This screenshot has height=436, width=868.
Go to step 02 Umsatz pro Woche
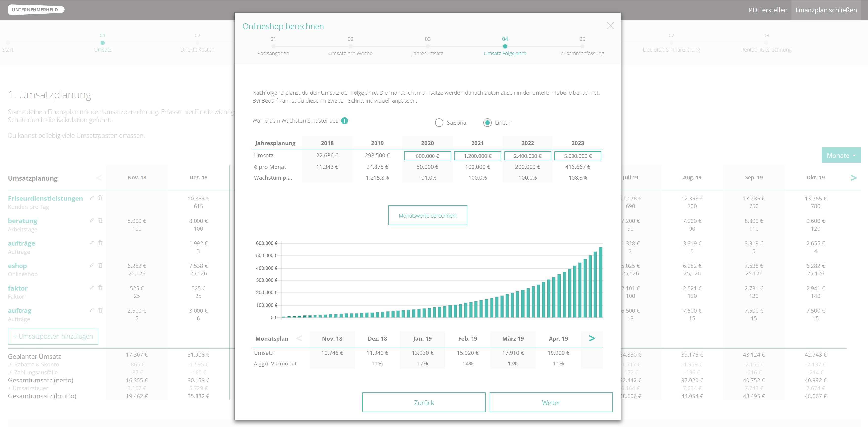click(350, 46)
